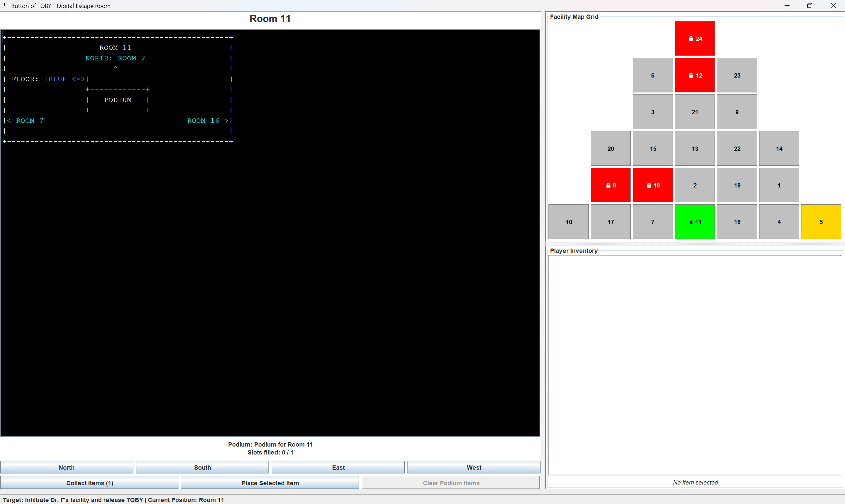The width and height of the screenshot is (845, 504).
Task: Select locked room 24 tile
Action: 694,38
